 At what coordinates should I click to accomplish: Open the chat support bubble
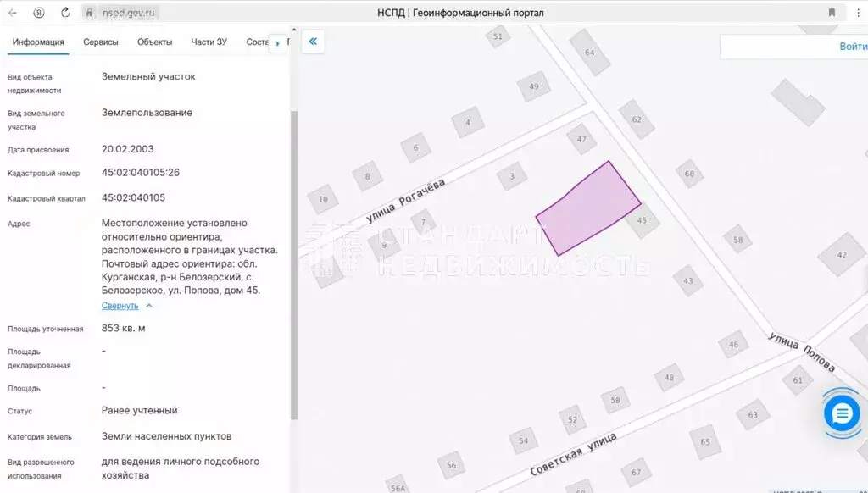pyautogui.click(x=842, y=413)
